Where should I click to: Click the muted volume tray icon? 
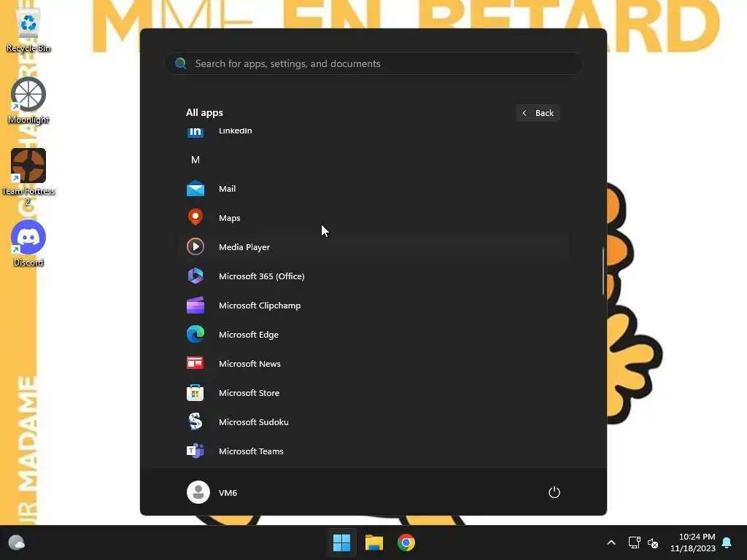pyautogui.click(x=653, y=542)
